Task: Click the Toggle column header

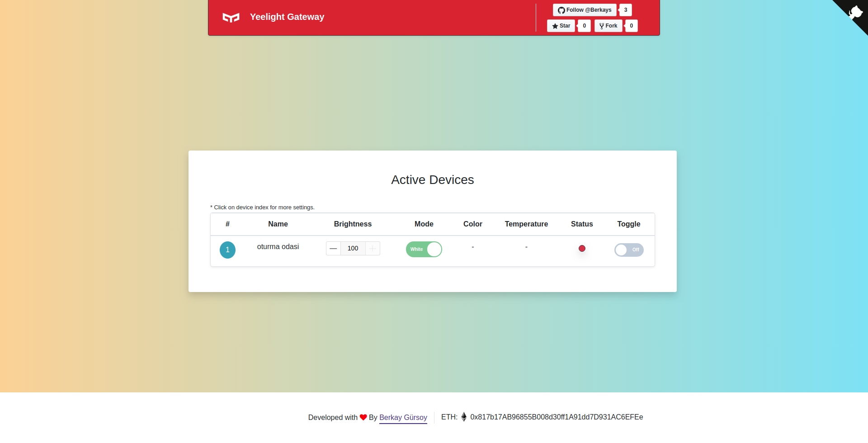Action: pos(629,224)
